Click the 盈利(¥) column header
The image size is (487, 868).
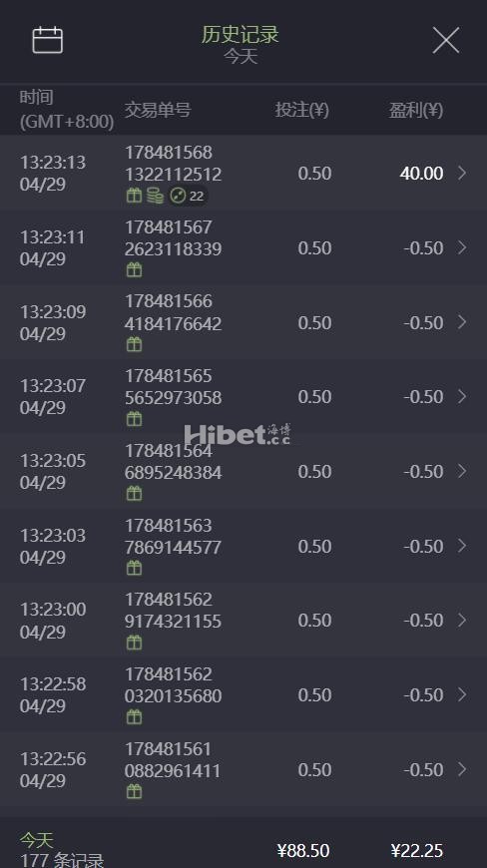click(415, 110)
